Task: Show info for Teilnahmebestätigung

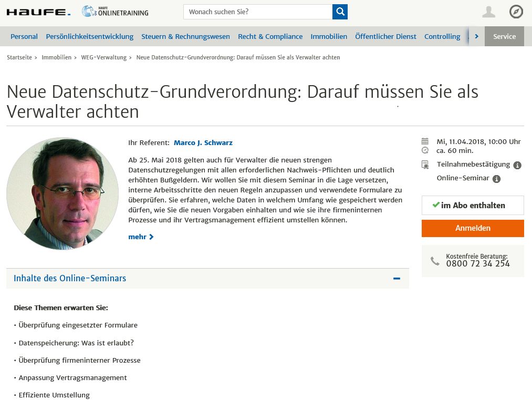Action: click(517, 165)
